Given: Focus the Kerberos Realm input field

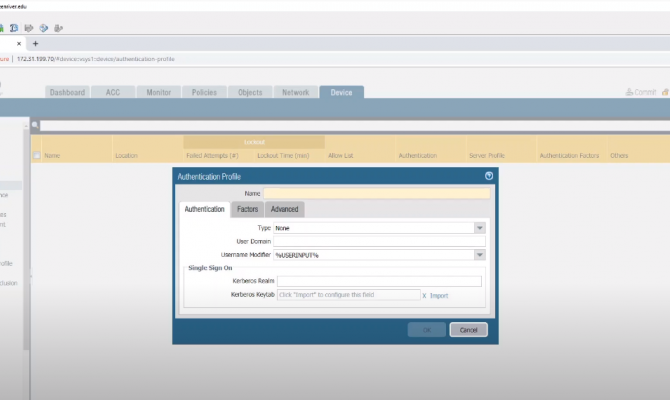Looking at the screenshot, I should 379,281.
